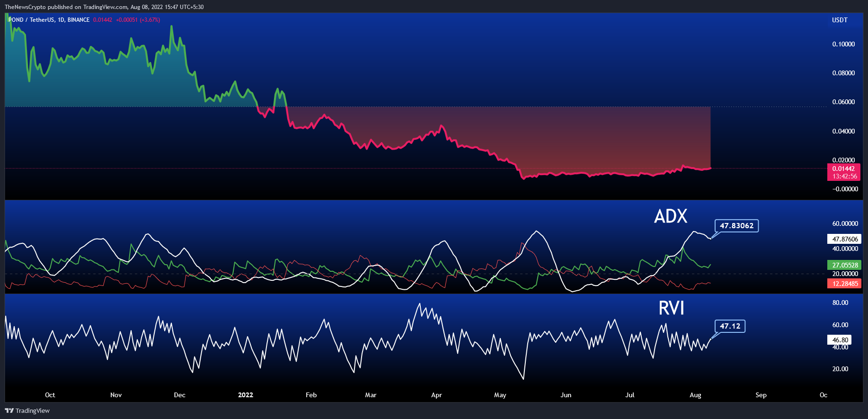Click the RVI indicator heading
Image resolution: width=868 pixels, height=419 pixels.
point(671,308)
